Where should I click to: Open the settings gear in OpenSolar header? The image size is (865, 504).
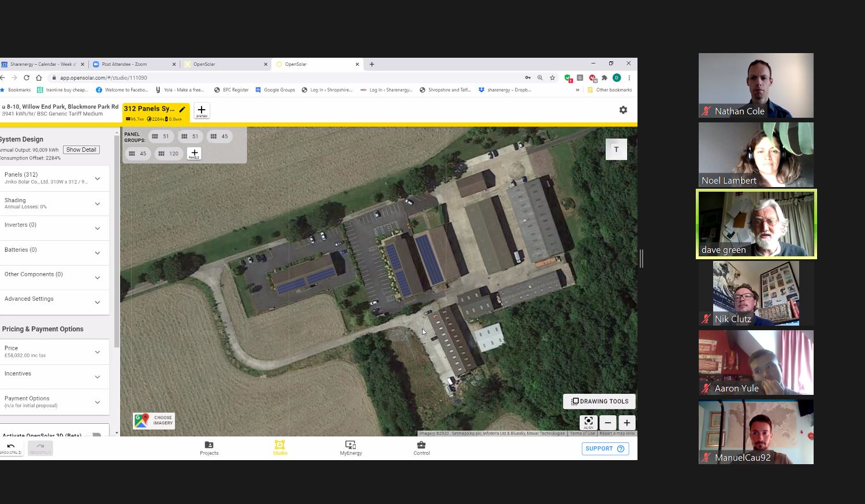tap(623, 110)
